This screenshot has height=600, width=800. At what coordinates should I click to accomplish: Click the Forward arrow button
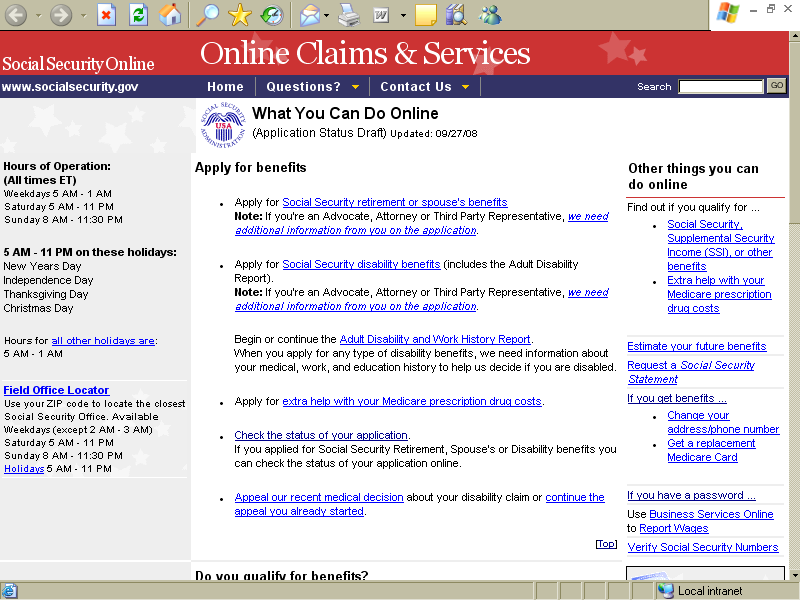61,15
